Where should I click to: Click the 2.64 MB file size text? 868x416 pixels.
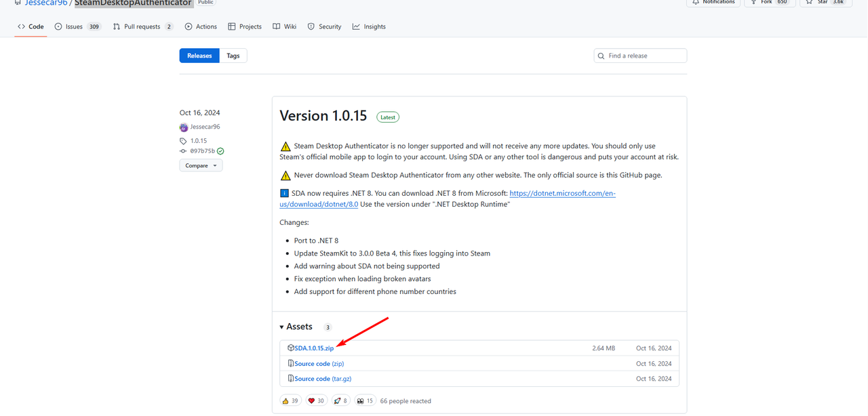pos(604,348)
